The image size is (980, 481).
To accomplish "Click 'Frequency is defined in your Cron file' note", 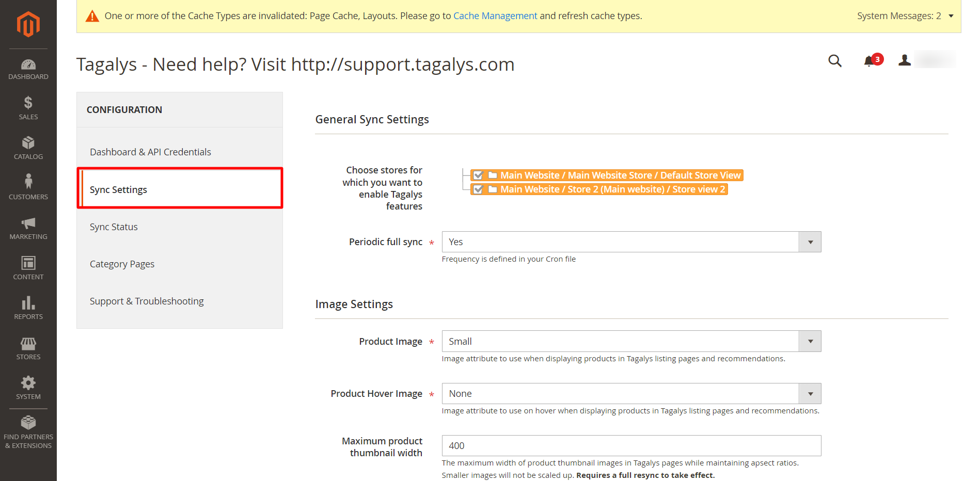I will pyautogui.click(x=509, y=259).
